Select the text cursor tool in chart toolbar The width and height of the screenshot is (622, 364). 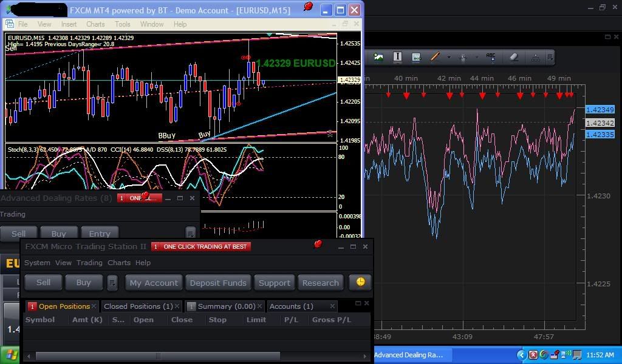[397, 57]
